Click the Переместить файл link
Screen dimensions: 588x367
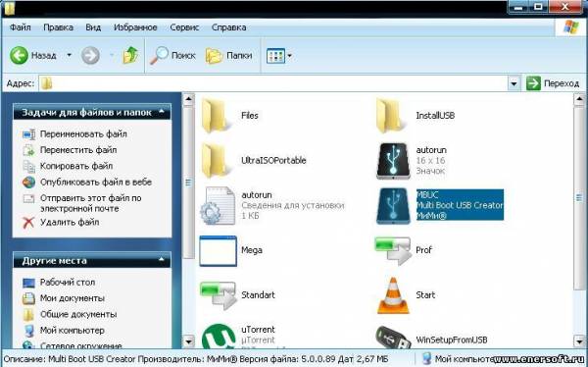(78, 150)
